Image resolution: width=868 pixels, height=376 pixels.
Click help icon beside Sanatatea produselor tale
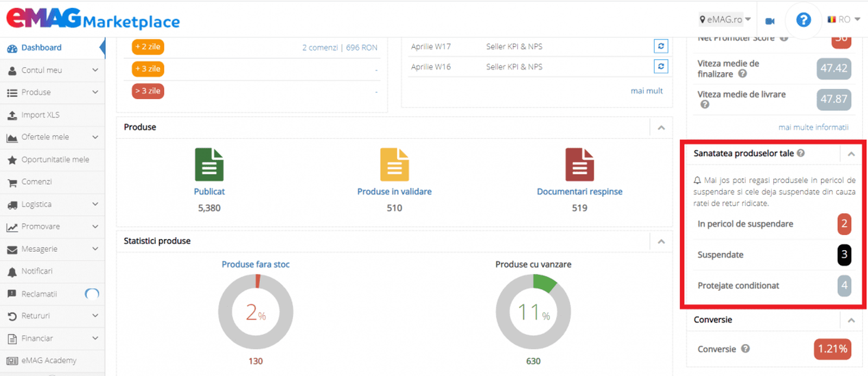tap(801, 154)
